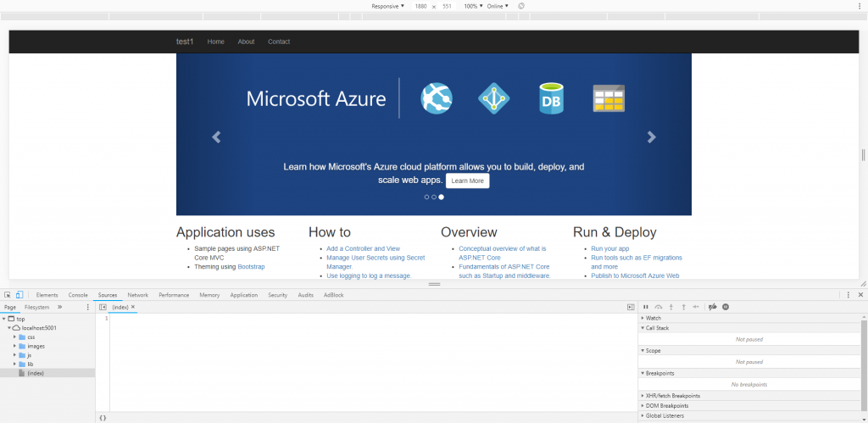Click the Azure web app globe icon

tap(437, 98)
